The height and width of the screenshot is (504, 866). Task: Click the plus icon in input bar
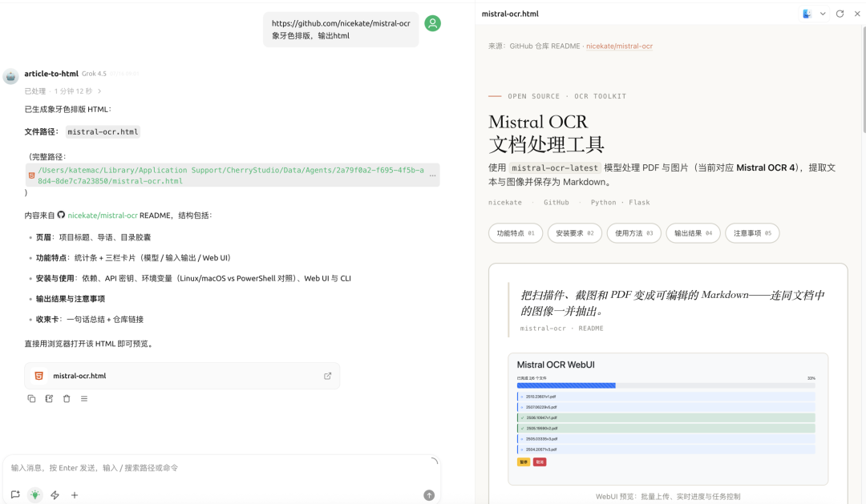tap(75, 495)
